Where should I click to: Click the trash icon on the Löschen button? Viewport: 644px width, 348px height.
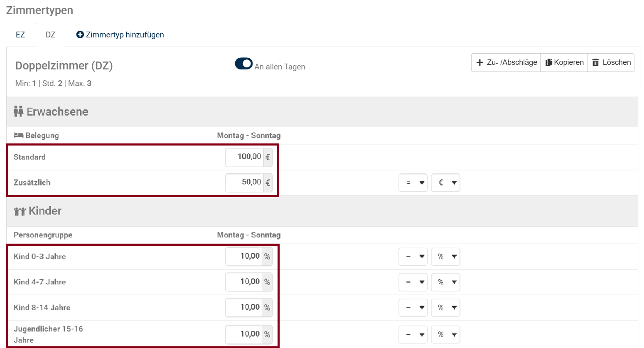595,62
